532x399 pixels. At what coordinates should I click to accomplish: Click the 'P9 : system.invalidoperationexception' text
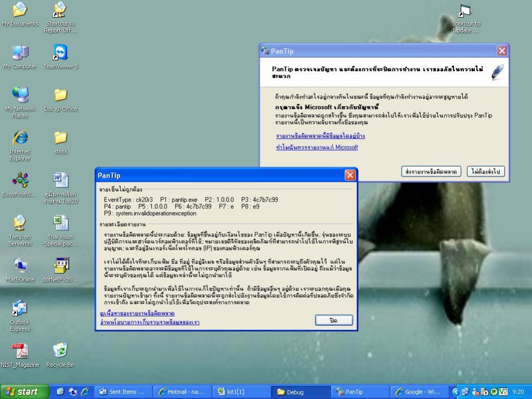(x=150, y=214)
